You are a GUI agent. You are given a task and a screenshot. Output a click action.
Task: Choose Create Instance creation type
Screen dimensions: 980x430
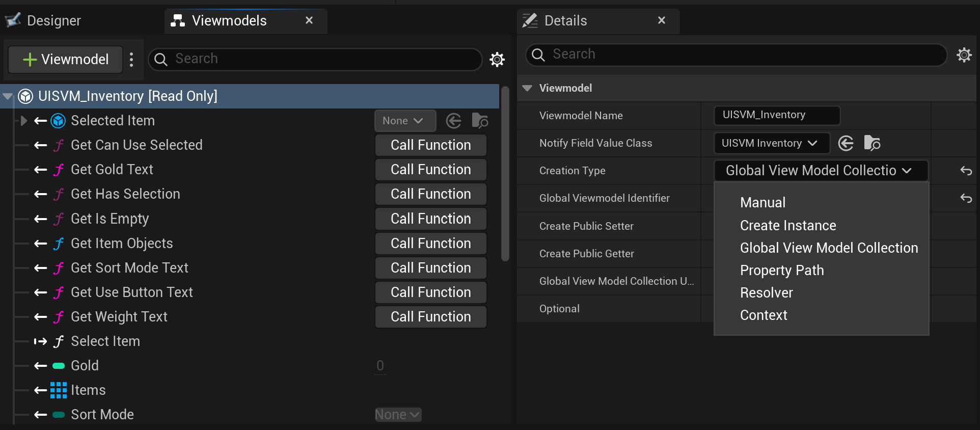point(788,225)
